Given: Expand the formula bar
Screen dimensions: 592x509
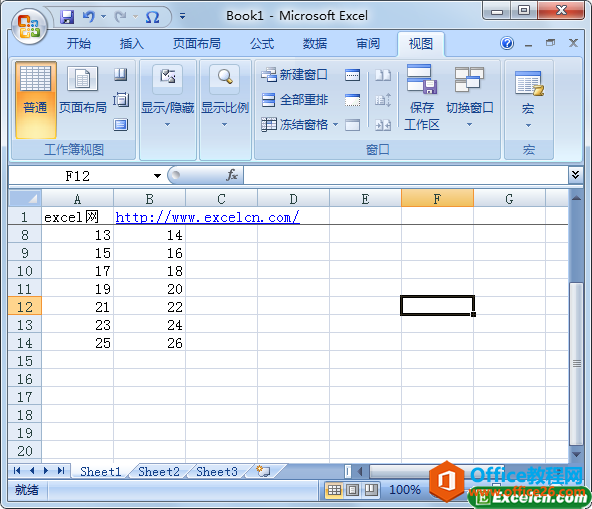Looking at the screenshot, I should [575, 175].
